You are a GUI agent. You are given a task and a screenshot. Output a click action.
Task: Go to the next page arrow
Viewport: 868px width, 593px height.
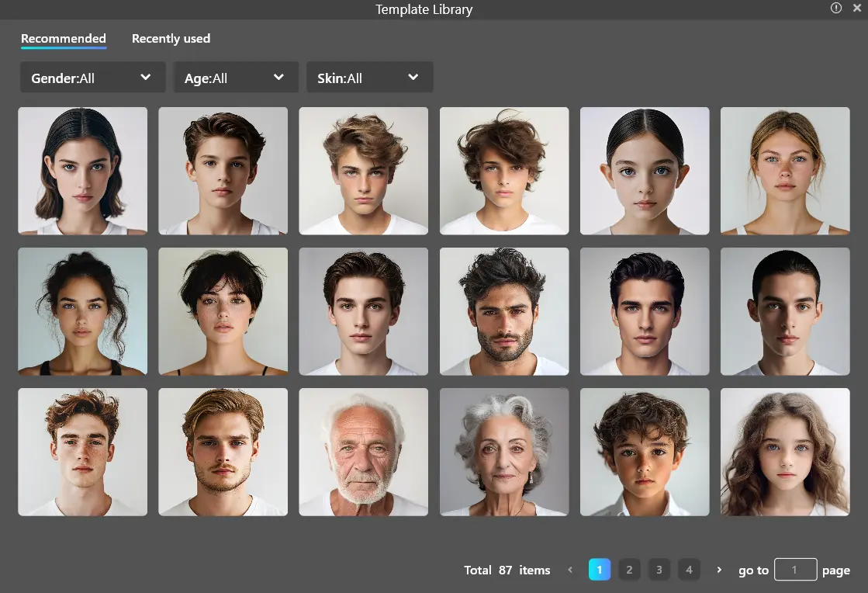(x=719, y=570)
